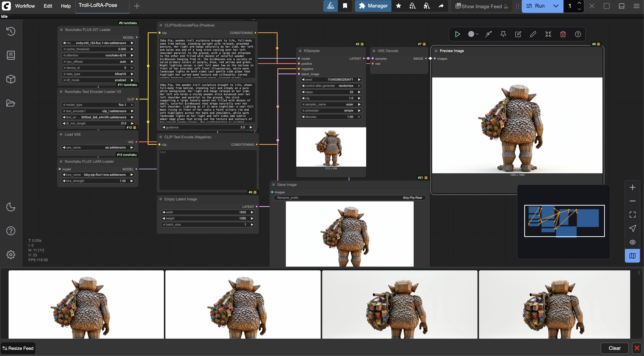Screen dimensions: 644x356
Task: Click the red trash delete icon
Action: pyautogui.click(x=563, y=34)
